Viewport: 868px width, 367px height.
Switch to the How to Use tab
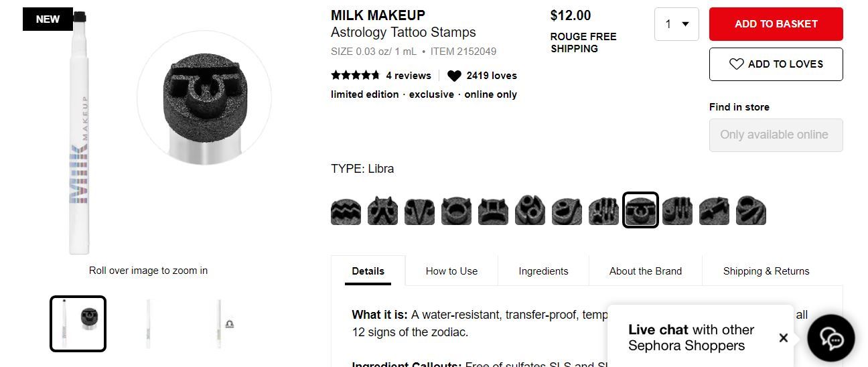tap(451, 271)
